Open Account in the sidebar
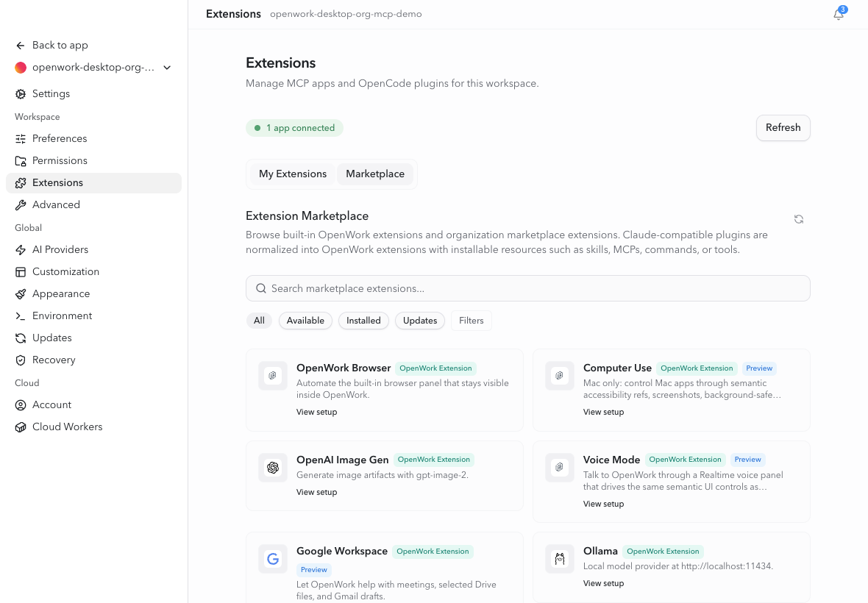This screenshot has width=868, height=603. pyautogui.click(x=93, y=405)
